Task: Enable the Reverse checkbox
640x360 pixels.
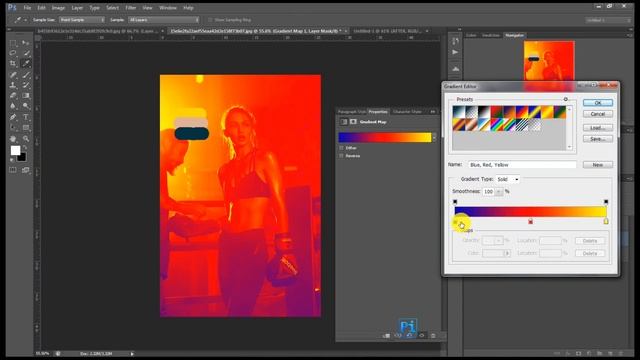Action: (341, 156)
